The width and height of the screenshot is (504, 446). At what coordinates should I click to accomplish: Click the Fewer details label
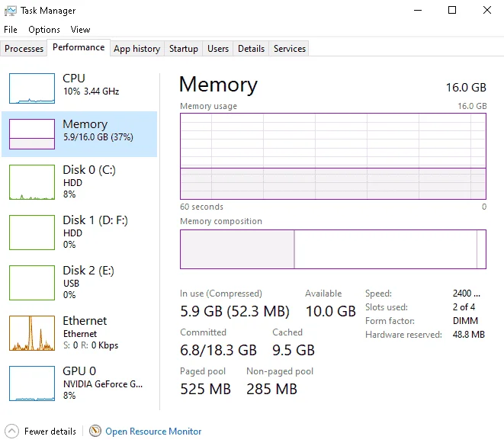(x=50, y=432)
